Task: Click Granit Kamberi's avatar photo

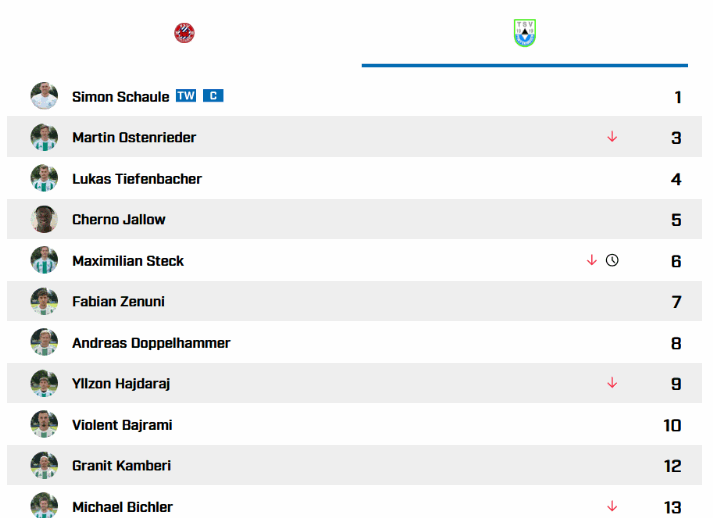Action: coord(44,466)
